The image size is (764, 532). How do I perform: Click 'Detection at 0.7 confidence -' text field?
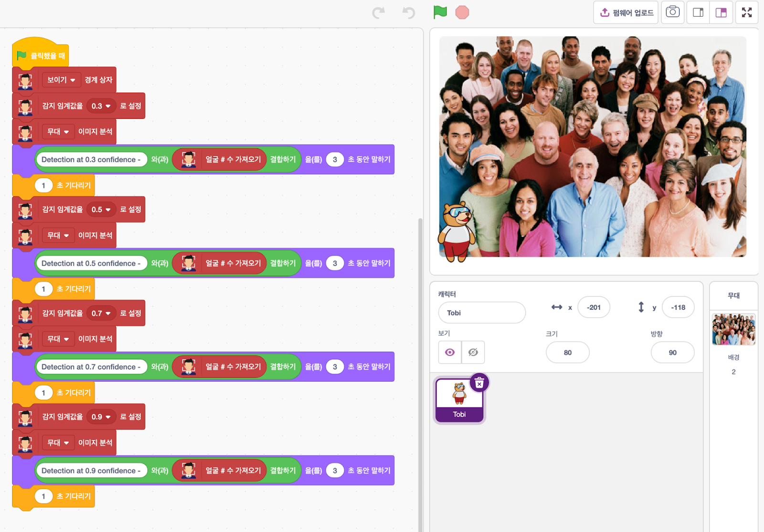(91, 366)
